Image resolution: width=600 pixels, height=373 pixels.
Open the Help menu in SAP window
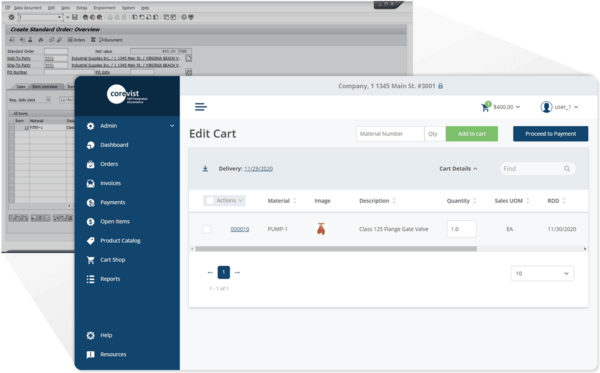[x=145, y=8]
